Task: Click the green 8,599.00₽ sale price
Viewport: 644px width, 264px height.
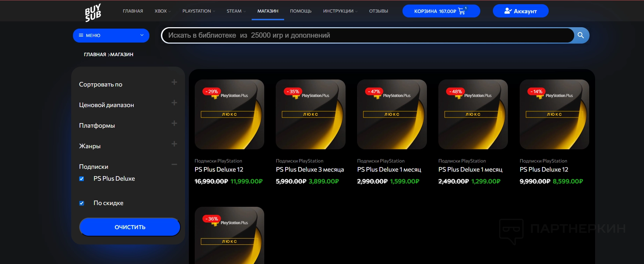Action: pos(568,181)
